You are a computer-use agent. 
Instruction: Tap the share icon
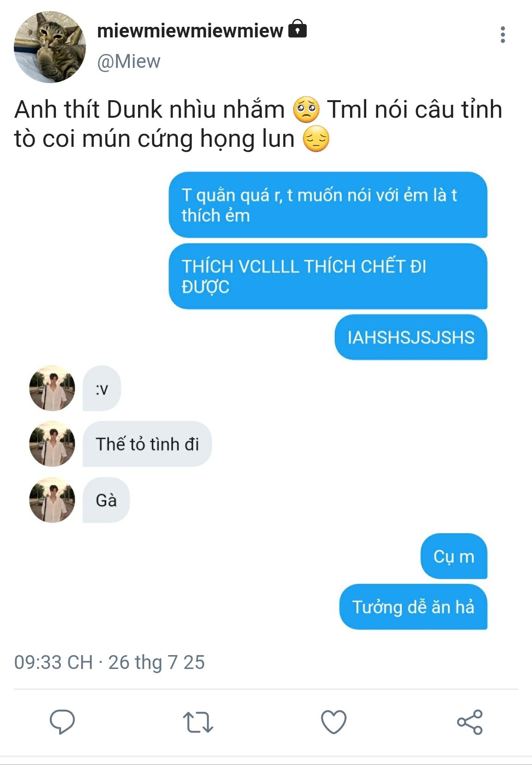470,722
